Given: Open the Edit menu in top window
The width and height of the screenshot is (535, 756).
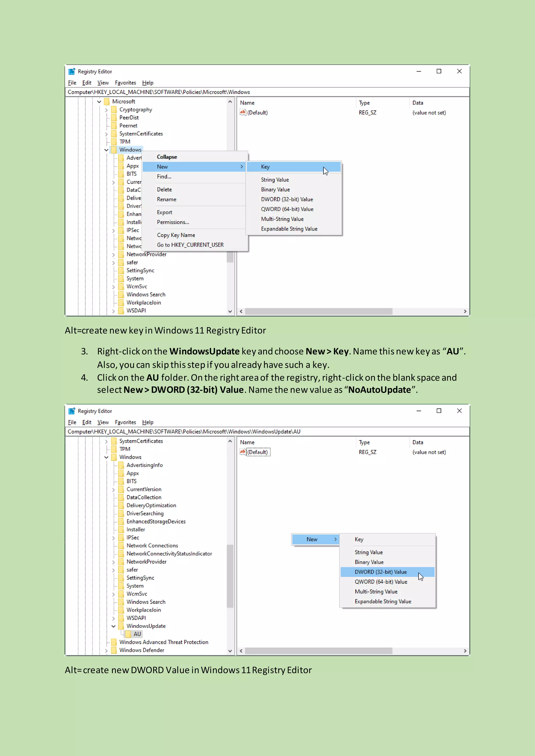Looking at the screenshot, I should coord(87,83).
